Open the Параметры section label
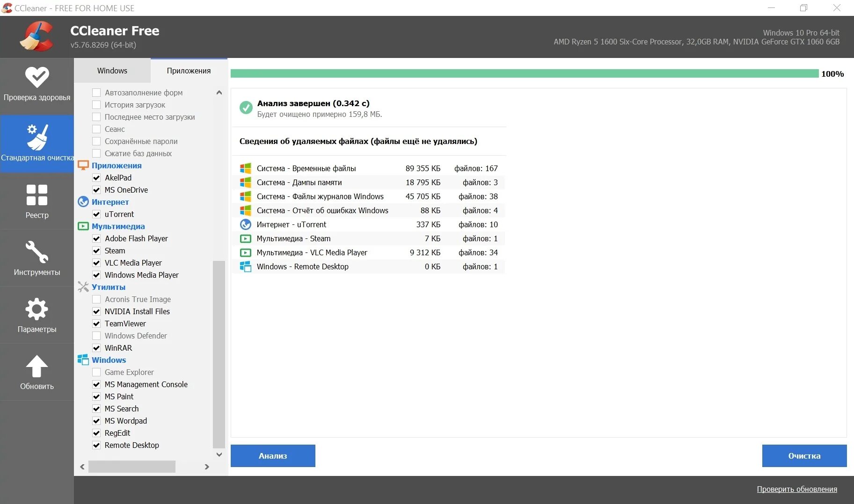The height and width of the screenshot is (504, 854). coord(37,329)
